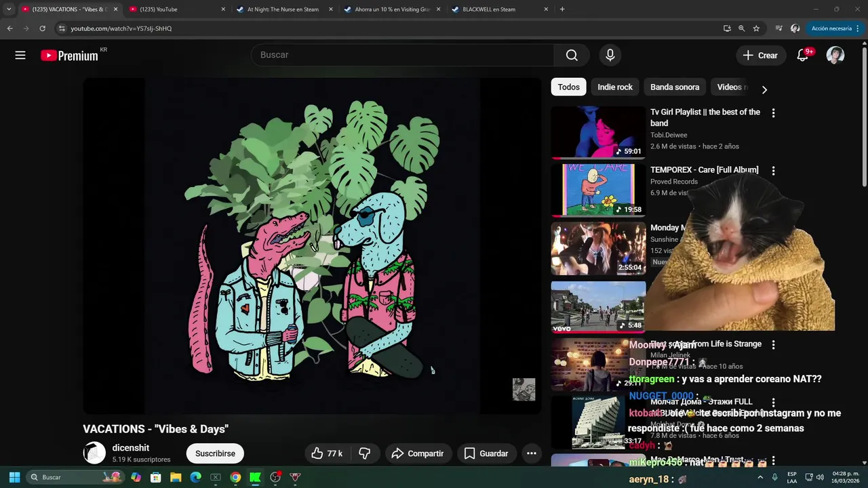This screenshot has height=488, width=868.
Task: Switch to BLACKWELL en Steam tab
Action: click(499, 9)
